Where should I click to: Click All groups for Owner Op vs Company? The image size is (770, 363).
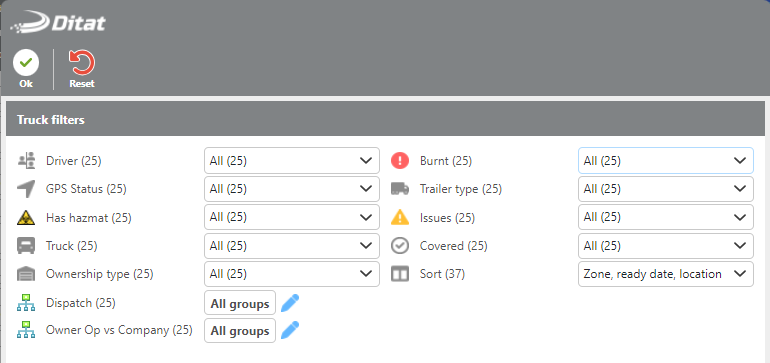click(x=240, y=331)
